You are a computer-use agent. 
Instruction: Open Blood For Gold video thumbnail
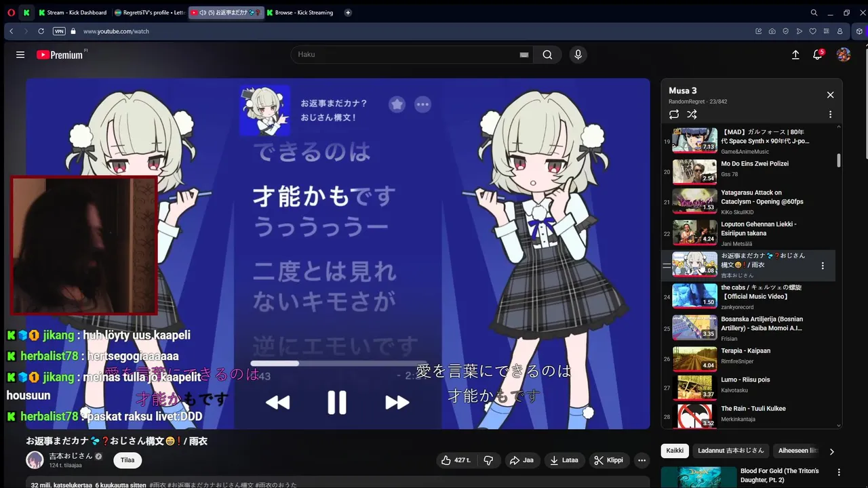click(x=698, y=477)
